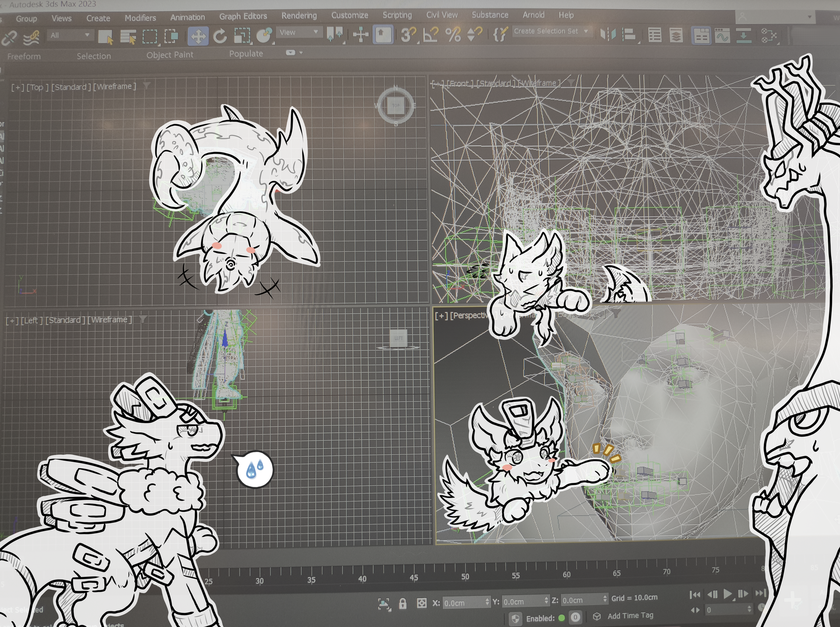Toggle the selection lock padlock
The height and width of the screenshot is (627, 840).
[403, 603]
